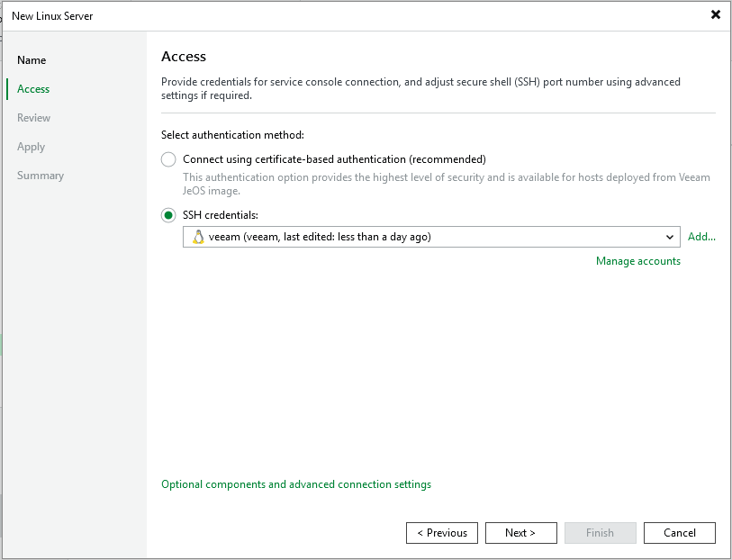Click the 'SSH credentials:' label text
Screen dimensions: 732x560
tap(220, 215)
